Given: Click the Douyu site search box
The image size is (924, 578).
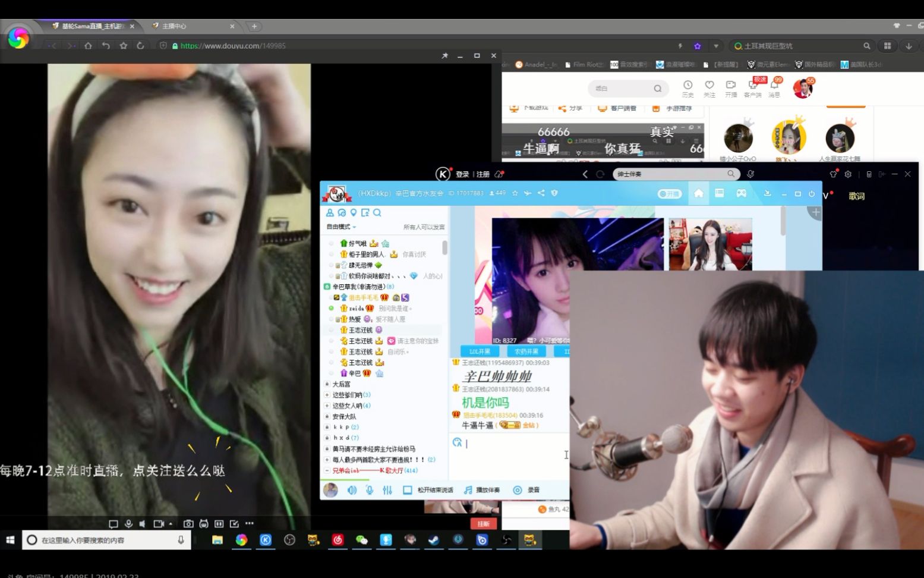Looking at the screenshot, I should click(x=628, y=89).
